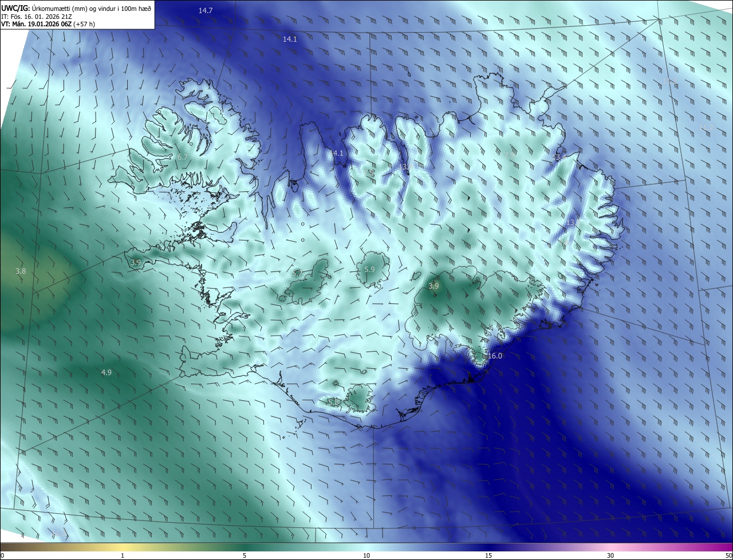This screenshot has height=560, width=733.
Task: Click the 14.7 value label
Action: click(206, 11)
